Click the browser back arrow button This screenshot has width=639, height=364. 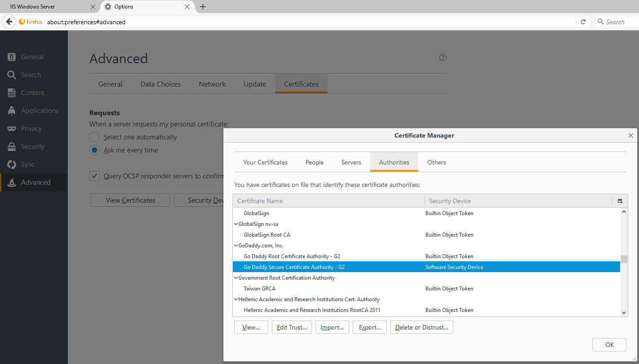[x=9, y=22]
